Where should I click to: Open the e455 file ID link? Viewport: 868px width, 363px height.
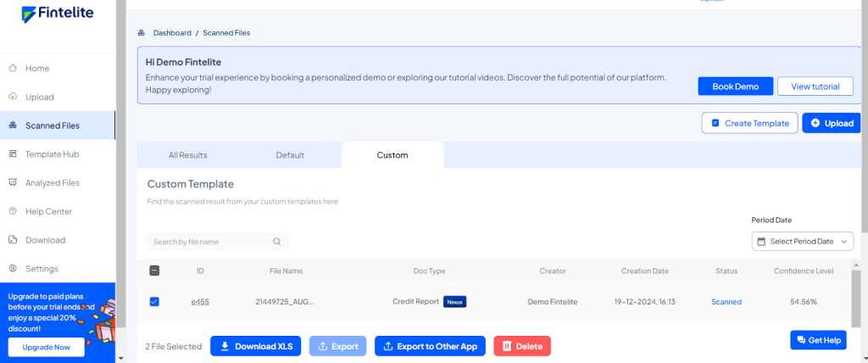[200, 302]
